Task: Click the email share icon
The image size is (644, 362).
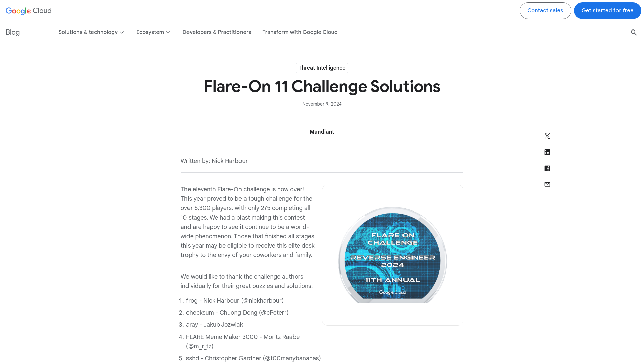Action: pos(547,184)
